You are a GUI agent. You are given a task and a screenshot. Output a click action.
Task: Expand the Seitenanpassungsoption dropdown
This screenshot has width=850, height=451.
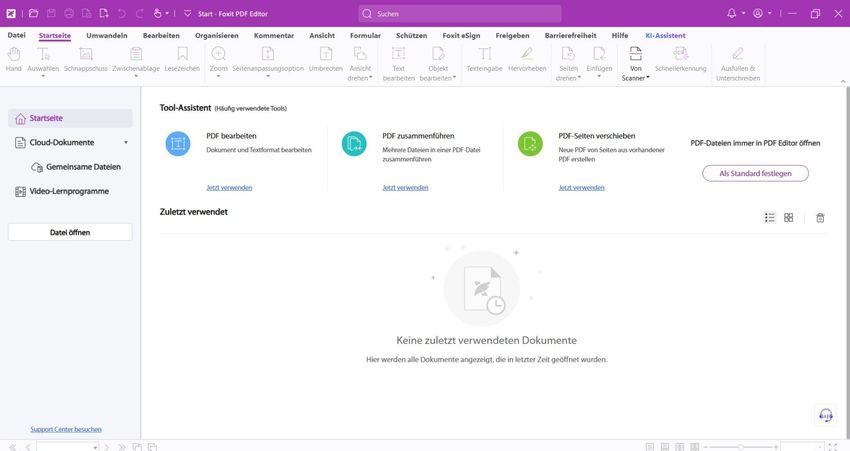click(x=268, y=76)
